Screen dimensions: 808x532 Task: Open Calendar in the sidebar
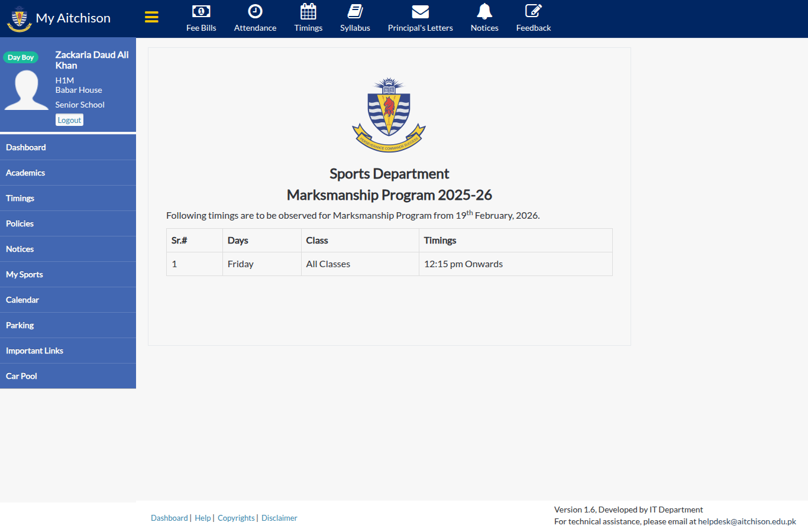click(68, 300)
